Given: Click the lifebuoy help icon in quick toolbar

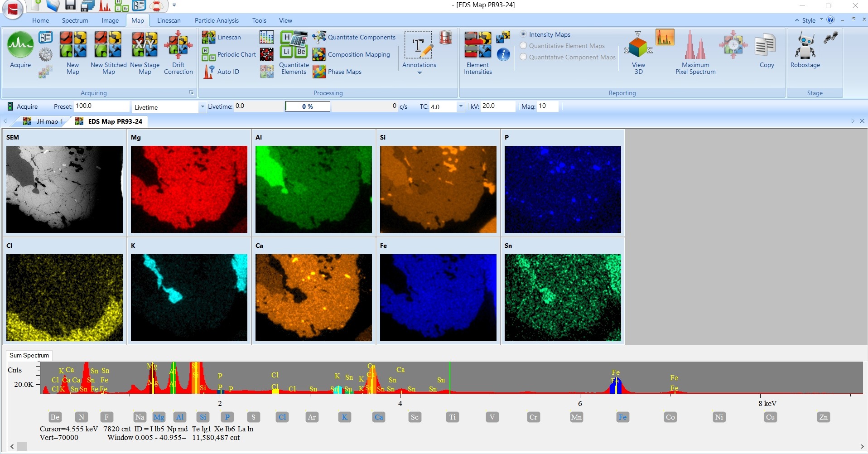Looking at the screenshot, I should click(156, 5).
